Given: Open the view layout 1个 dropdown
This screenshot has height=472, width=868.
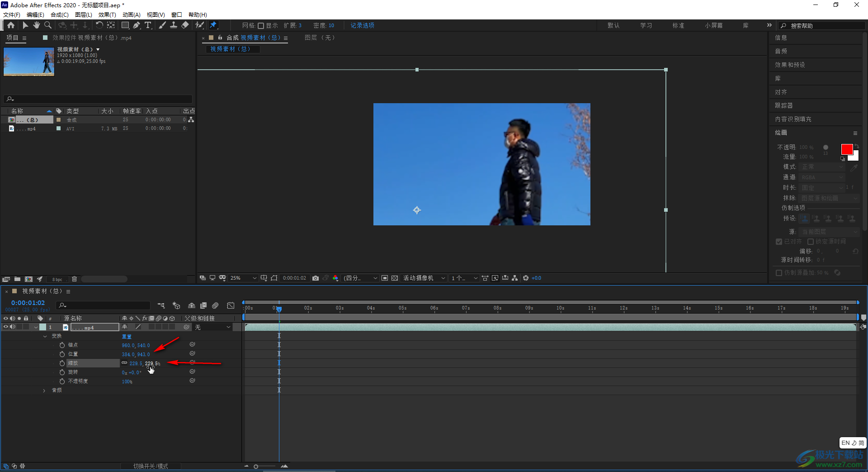Looking at the screenshot, I should pos(464,278).
